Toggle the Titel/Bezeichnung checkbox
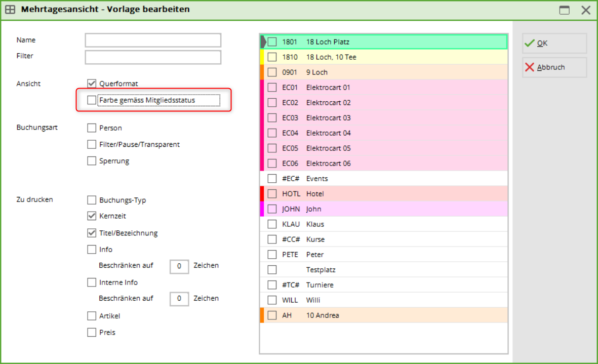Viewport: 598px width, 364px height. click(x=92, y=233)
